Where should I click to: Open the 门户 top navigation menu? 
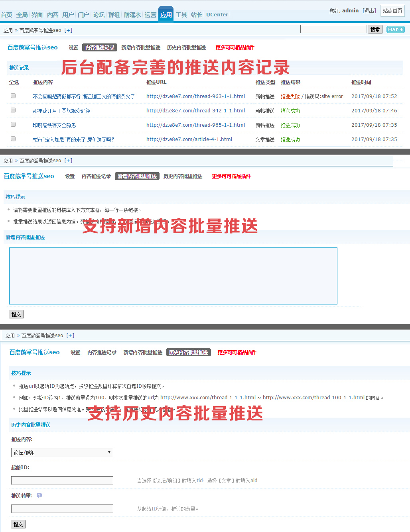coord(83,15)
